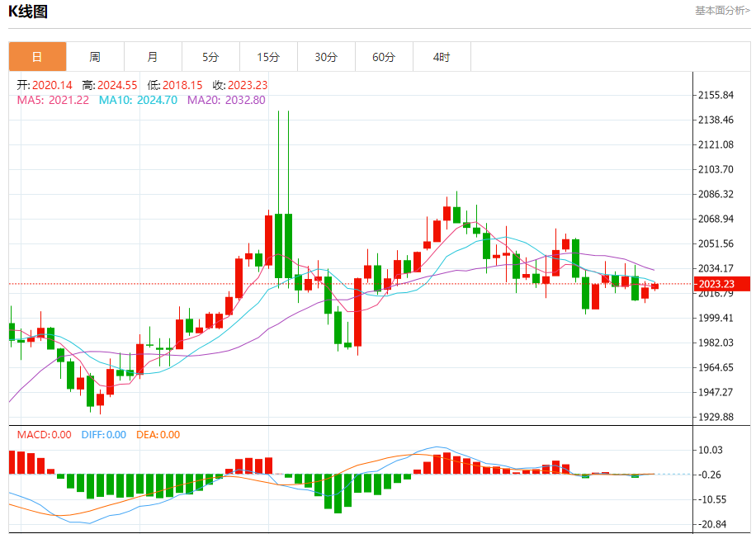756x534 pixels.
Task: Open the 30分 interval tab
Action: click(x=326, y=57)
